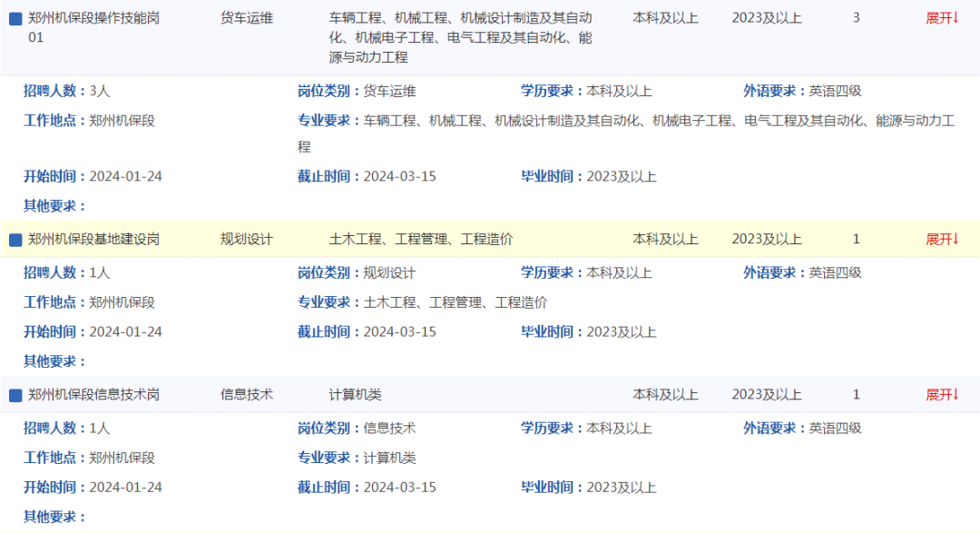Image resolution: width=980 pixels, height=533 pixels.
Task: Click 学历要求：本科及以上 under 操作技能岗01
Action: 586,91
